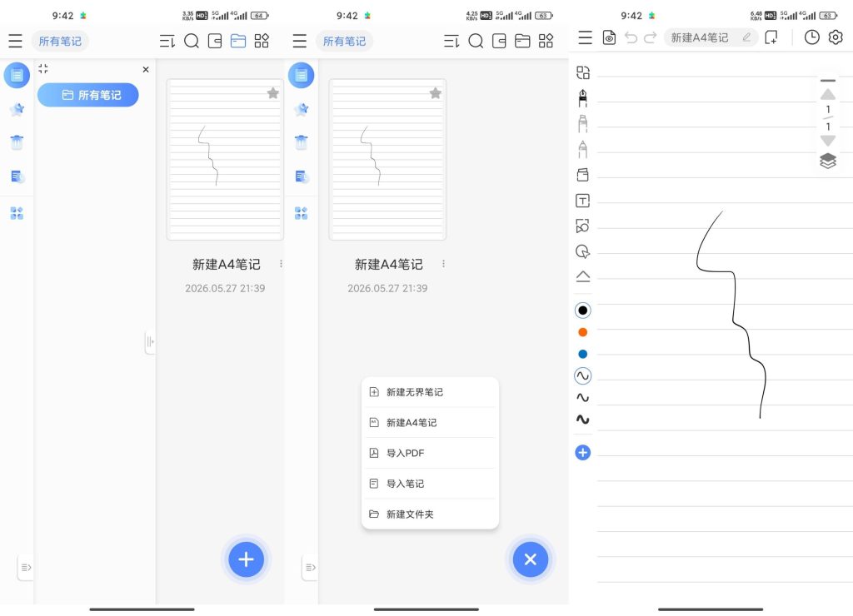Select eraser tool
853x616 pixels.
coord(582,175)
